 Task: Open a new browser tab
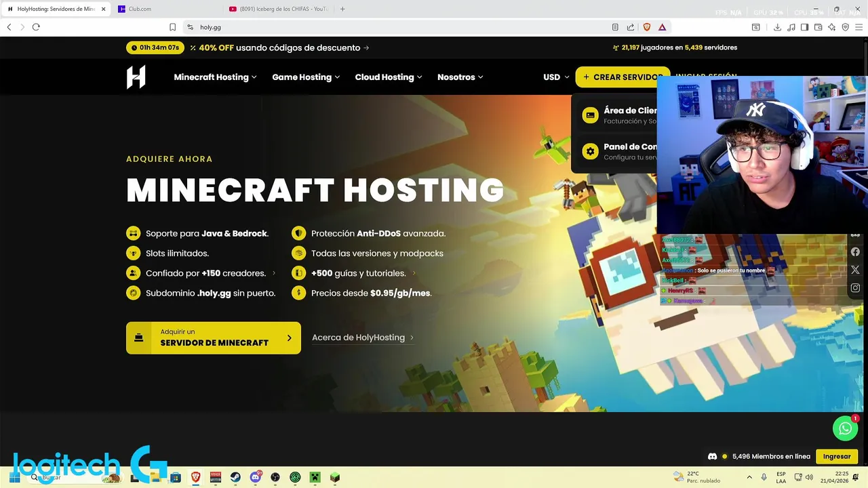tap(342, 9)
